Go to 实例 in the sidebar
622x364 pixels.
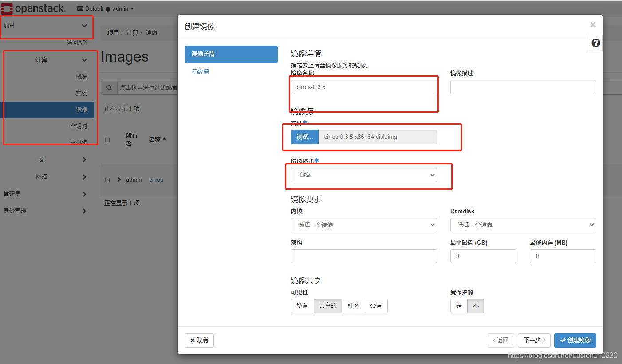(x=82, y=93)
